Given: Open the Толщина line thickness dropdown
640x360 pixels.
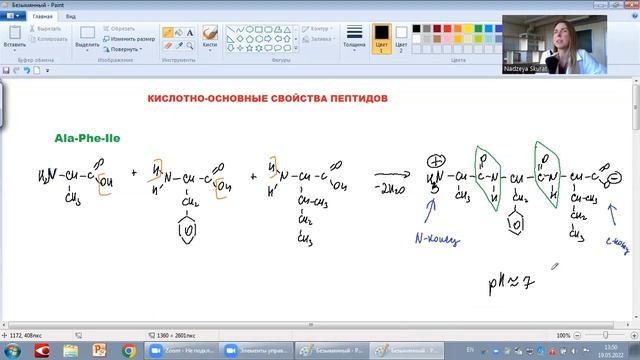Looking at the screenshot, I should 354,38.
